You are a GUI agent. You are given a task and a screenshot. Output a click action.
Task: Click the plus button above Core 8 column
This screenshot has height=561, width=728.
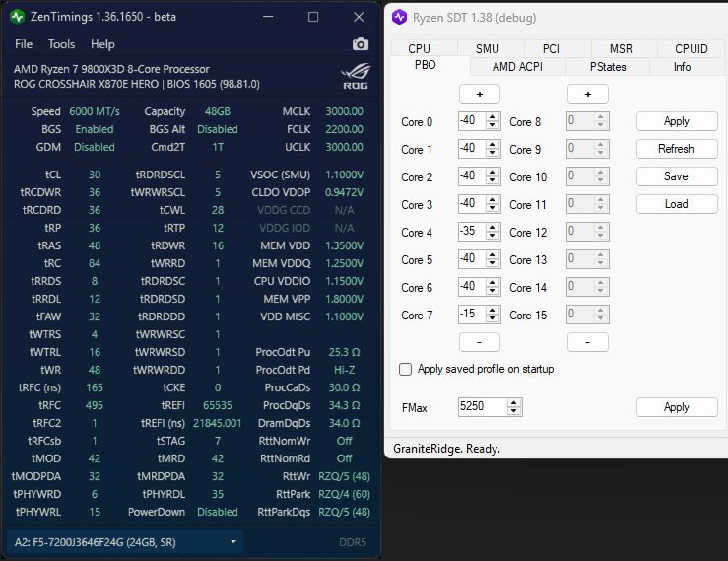(x=588, y=94)
